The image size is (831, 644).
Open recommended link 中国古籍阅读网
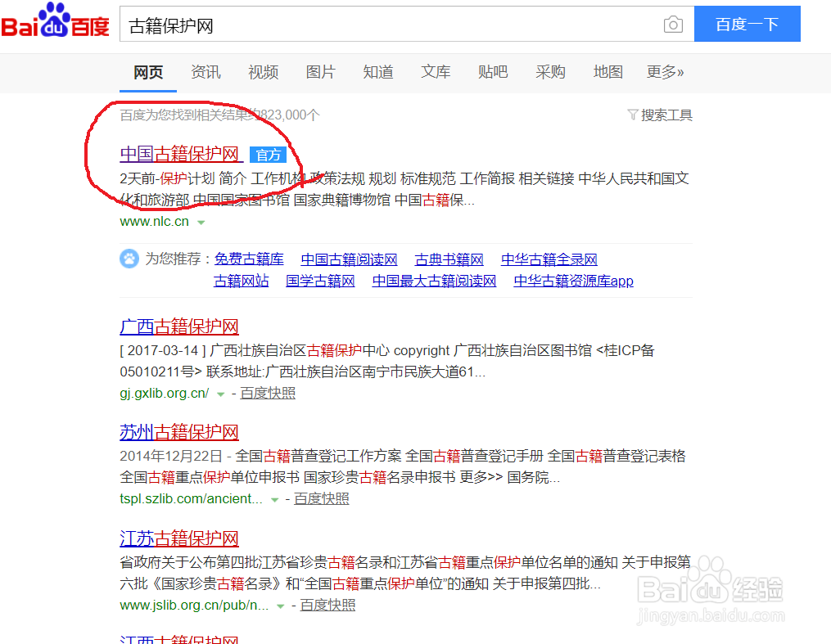pos(350,259)
